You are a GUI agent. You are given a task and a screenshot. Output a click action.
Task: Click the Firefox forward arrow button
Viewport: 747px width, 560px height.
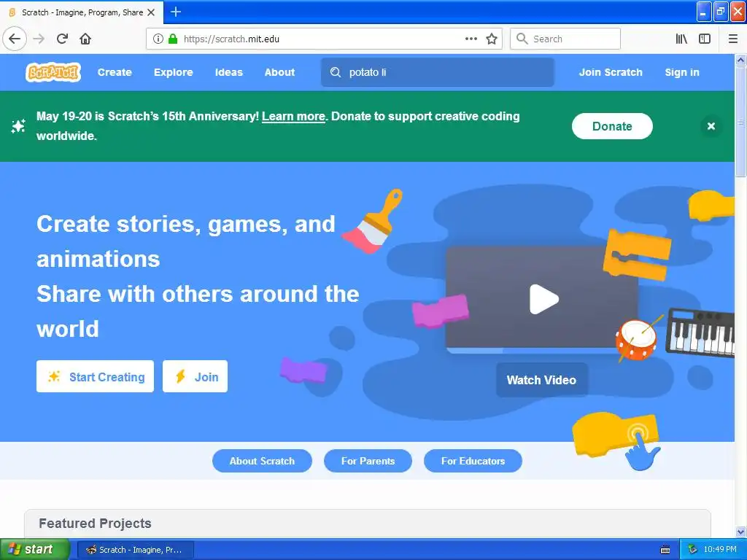point(39,39)
